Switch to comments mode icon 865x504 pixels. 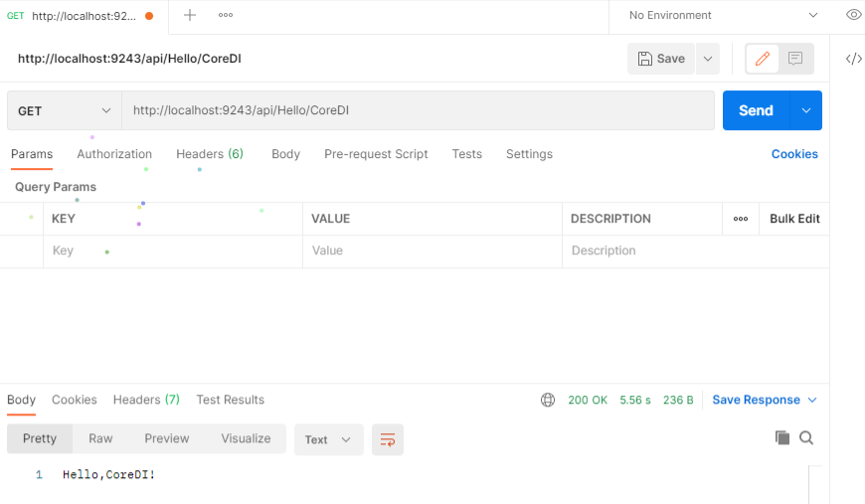795,59
